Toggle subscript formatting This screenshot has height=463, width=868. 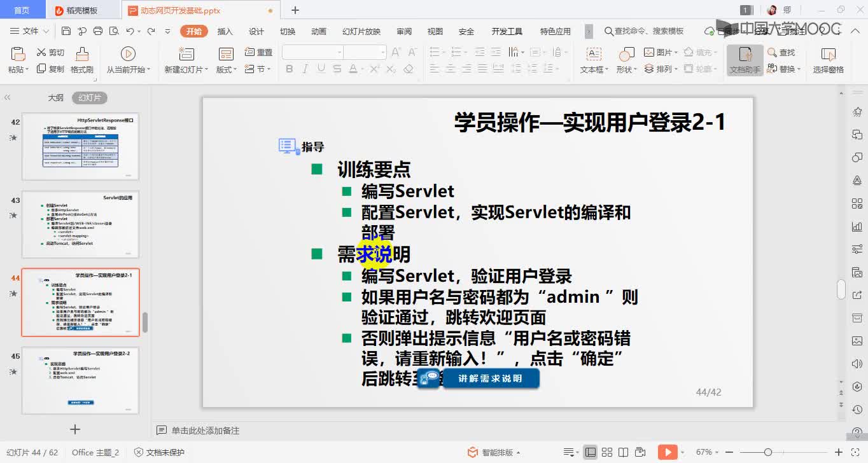click(391, 69)
